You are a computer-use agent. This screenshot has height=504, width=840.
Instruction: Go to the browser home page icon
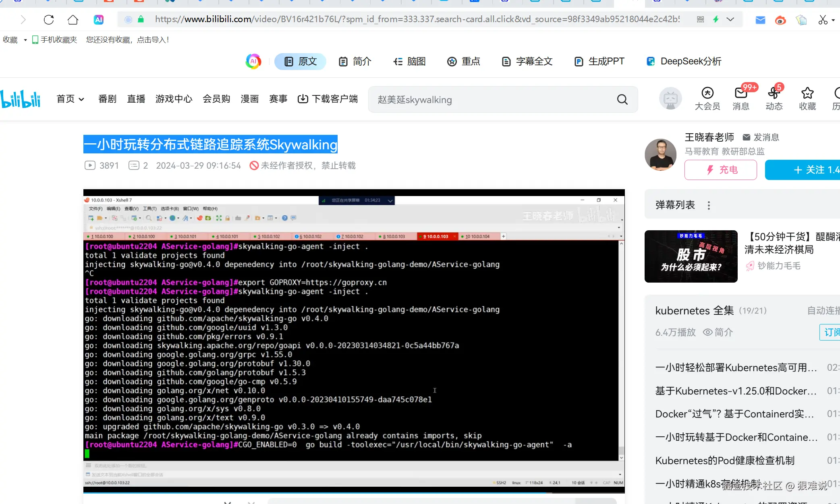tap(73, 19)
